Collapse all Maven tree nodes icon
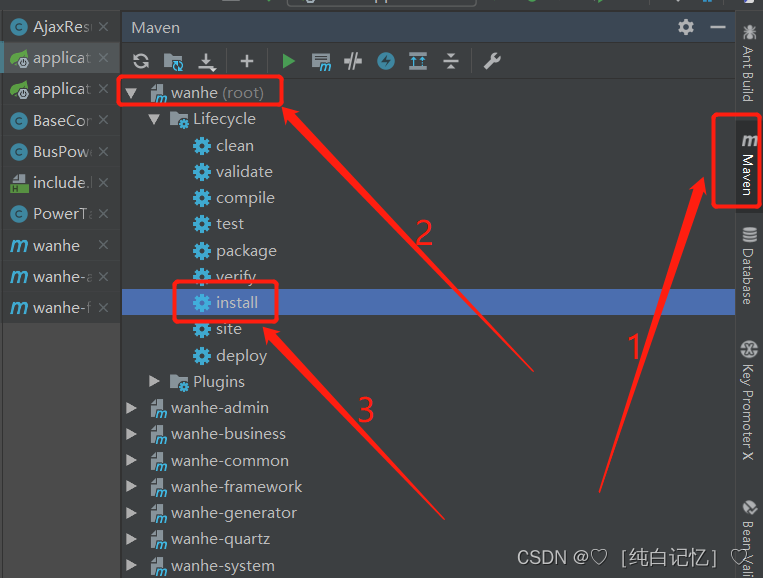 (451, 61)
